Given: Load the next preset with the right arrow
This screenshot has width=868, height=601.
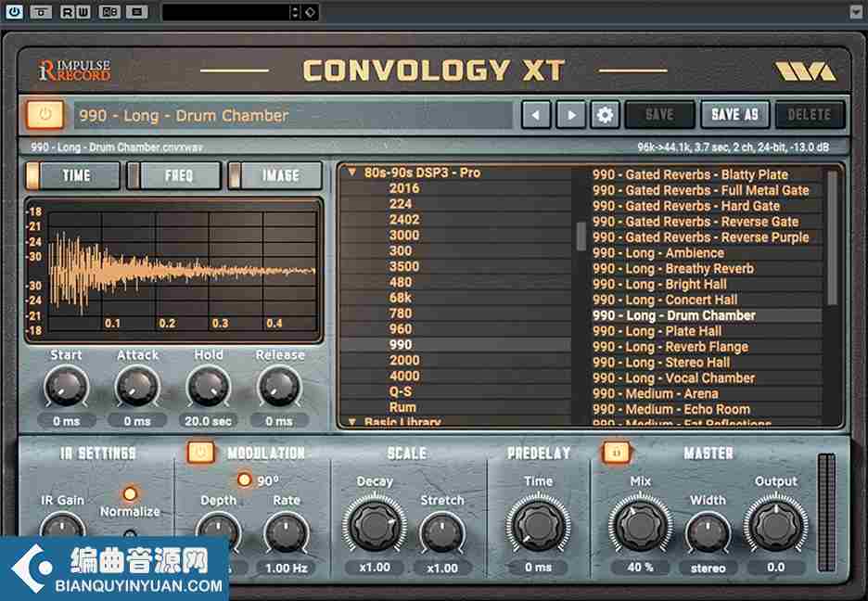Looking at the screenshot, I should click(x=570, y=115).
